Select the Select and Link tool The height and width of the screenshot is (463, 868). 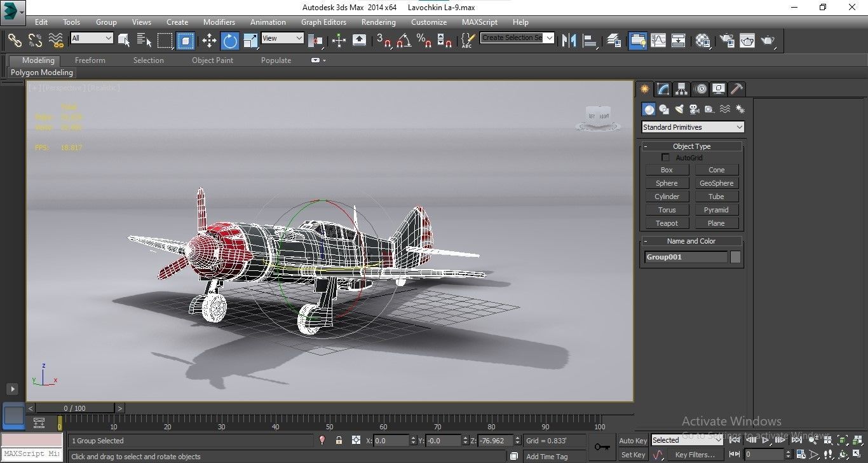[15, 40]
